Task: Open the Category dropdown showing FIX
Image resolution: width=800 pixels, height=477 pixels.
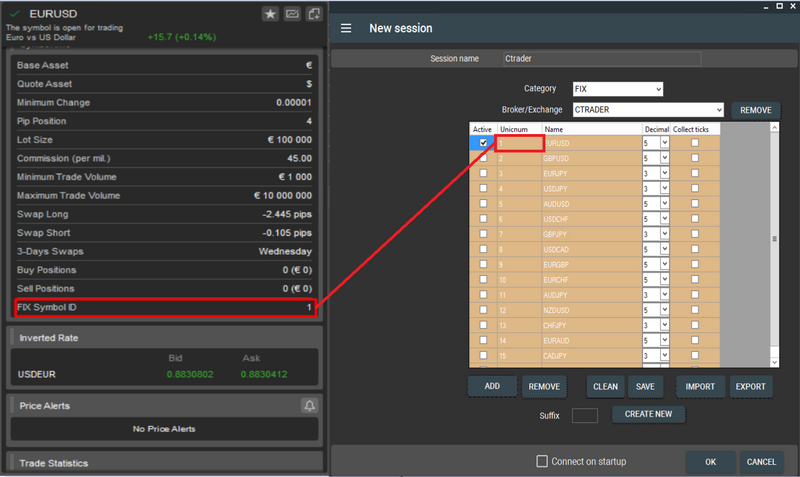Action: click(617, 89)
